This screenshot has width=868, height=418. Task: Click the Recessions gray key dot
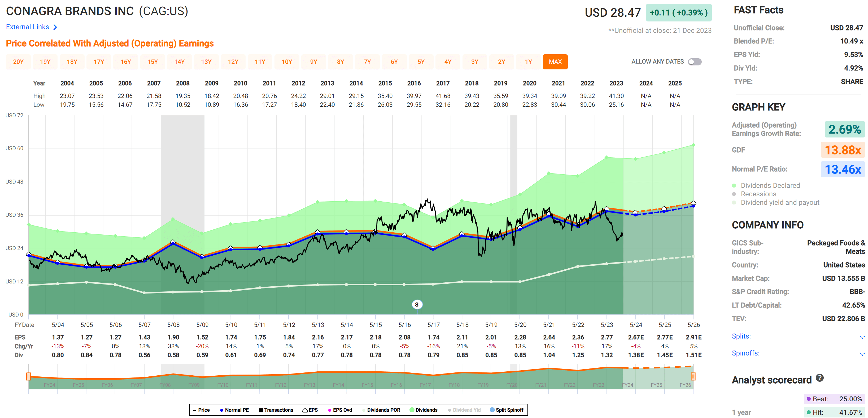pos(734,194)
